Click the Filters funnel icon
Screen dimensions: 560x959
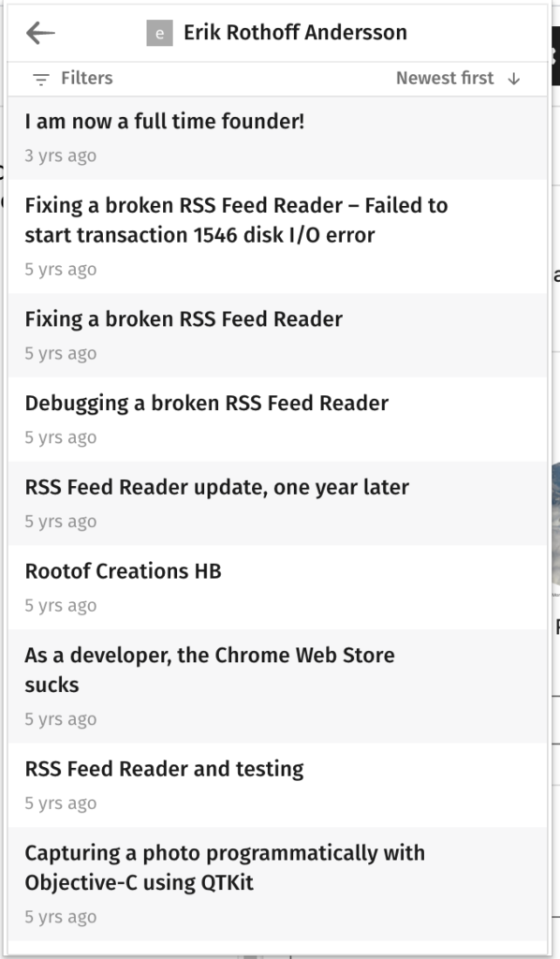point(41,79)
